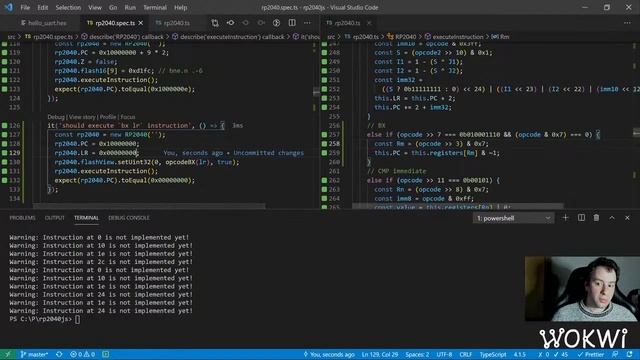
Task: Click TypeScript version 4.1.5 in status bar
Action: [520, 354]
